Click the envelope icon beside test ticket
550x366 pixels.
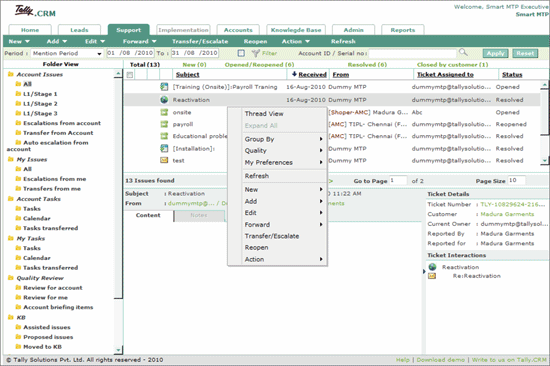tap(164, 160)
